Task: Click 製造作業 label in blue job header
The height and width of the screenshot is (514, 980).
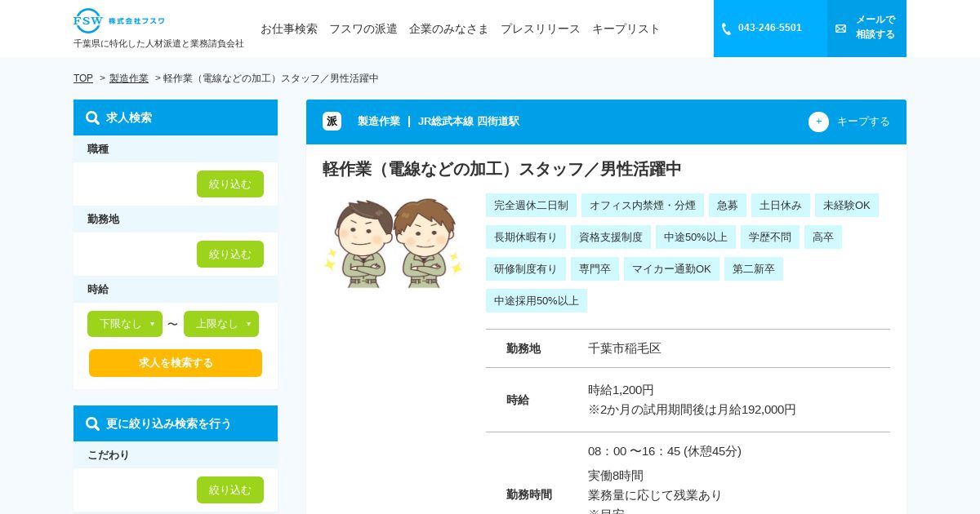Action: click(379, 122)
